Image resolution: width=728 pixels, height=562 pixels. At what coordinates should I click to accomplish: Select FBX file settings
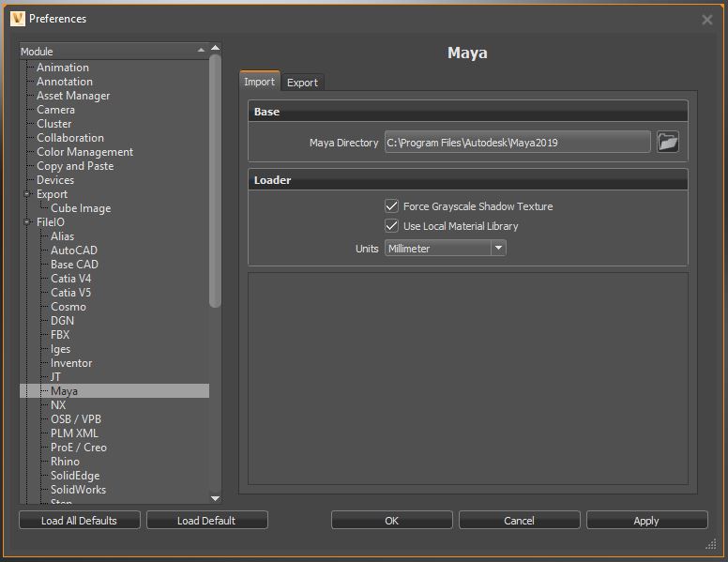pos(60,334)
